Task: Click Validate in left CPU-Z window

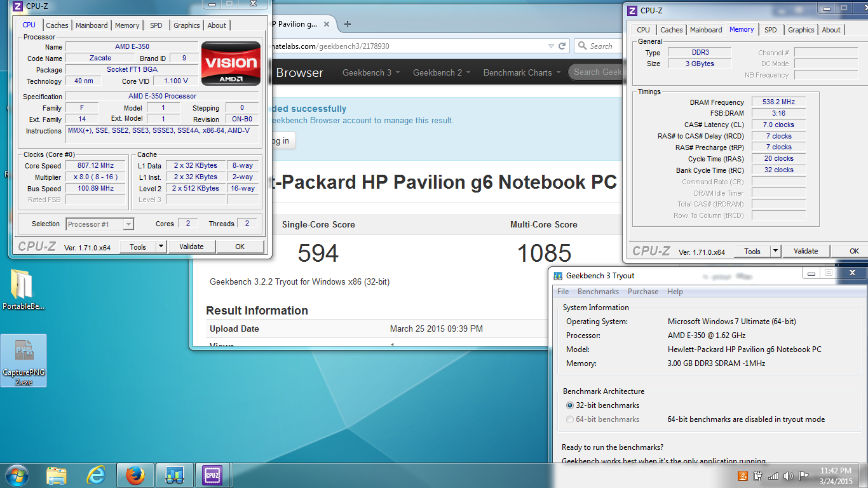Action: click(191, 247)
